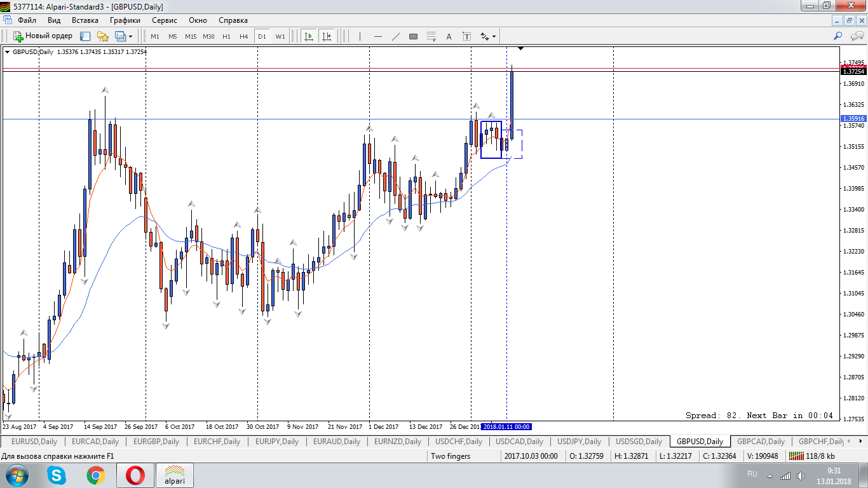Open the Графики menu
The width and height of the screenshot is (868, 488).
[x=125, y=20]
